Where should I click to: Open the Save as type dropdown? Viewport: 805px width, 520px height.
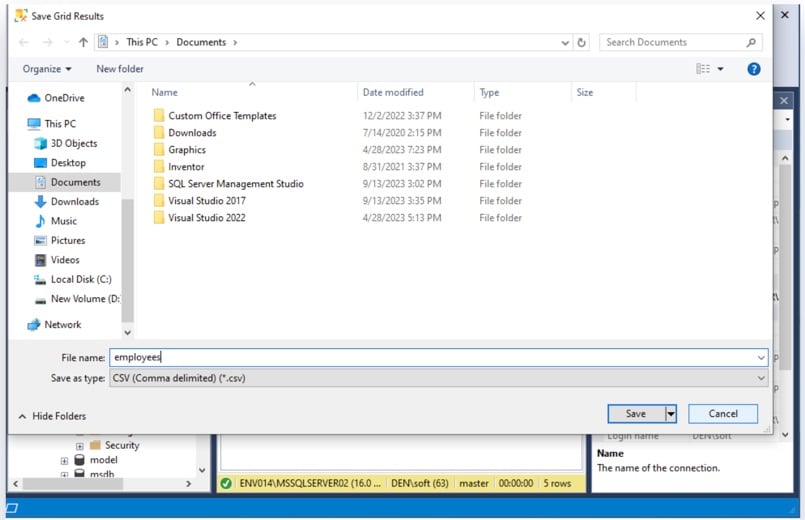click(438, 379)
